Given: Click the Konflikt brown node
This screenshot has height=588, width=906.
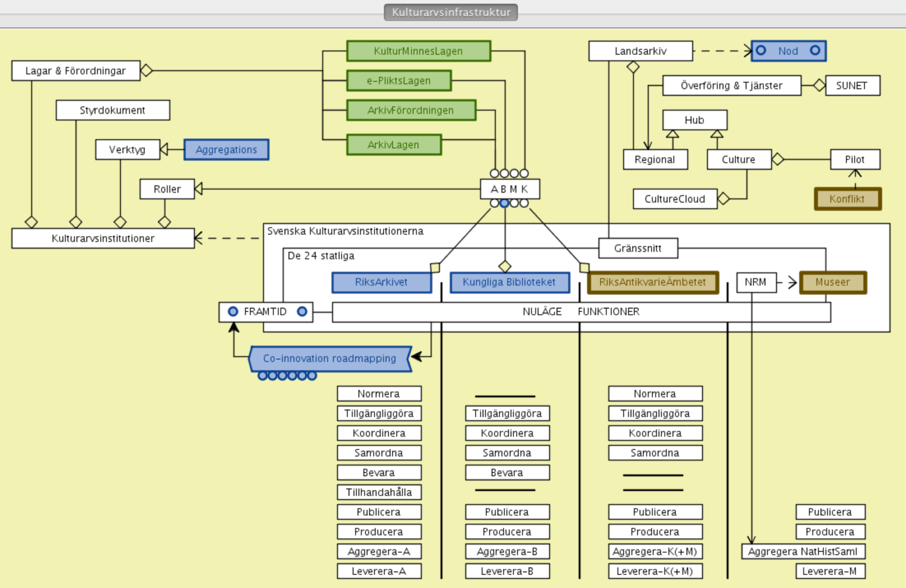Looking at the screenshot, I should pos(847,199).
